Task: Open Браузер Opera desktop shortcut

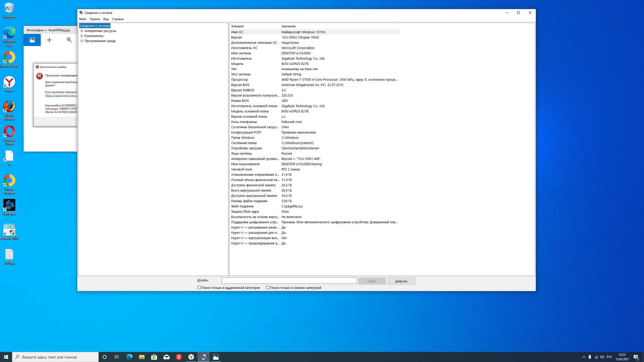Action: [x=9, y=135]
